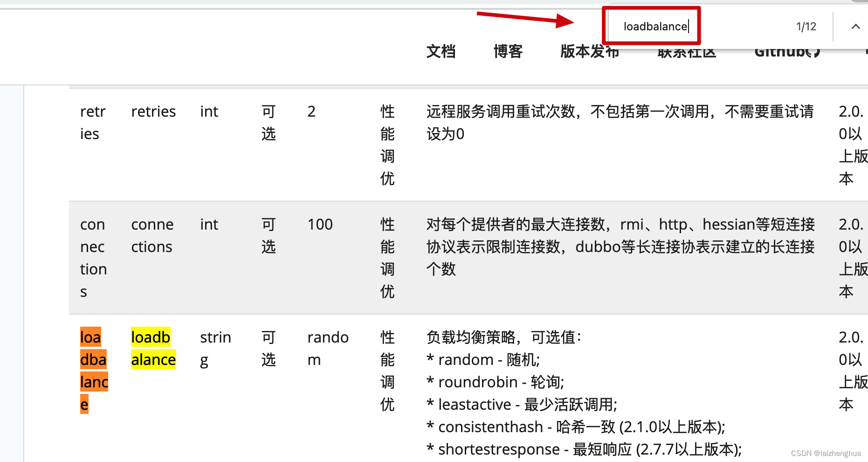Click the 'string' type cell

click(x=215, y=349)
